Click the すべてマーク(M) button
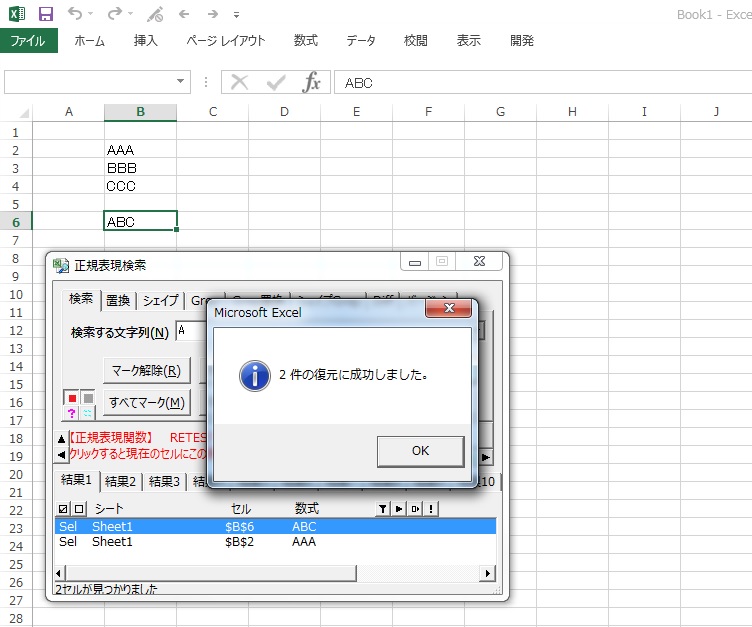Image resolution: width=752 pixels, height=627 pixels. click(x=146, y=403)
